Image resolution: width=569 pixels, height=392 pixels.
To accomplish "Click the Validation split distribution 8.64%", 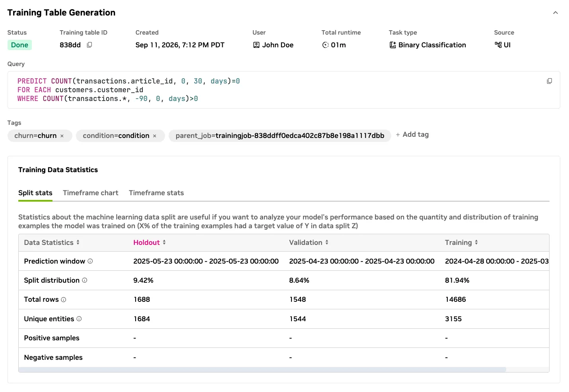I will pos(299,280).
